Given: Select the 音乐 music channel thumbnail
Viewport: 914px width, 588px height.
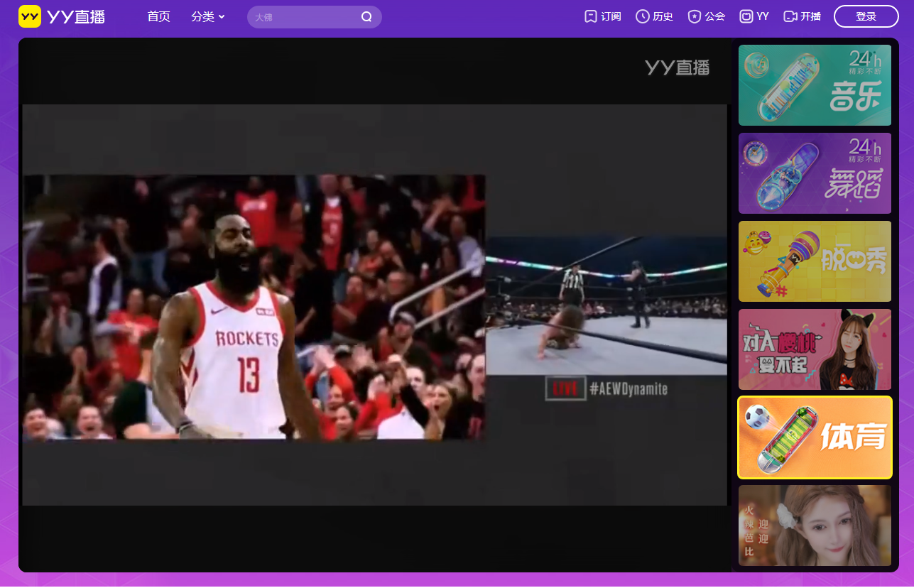Looking at the screenshot, I should tap(815, 85).
